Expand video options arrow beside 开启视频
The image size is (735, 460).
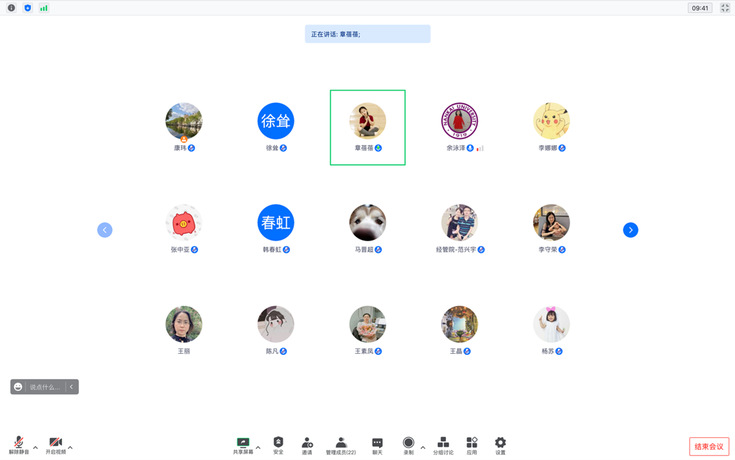[70, 447]
